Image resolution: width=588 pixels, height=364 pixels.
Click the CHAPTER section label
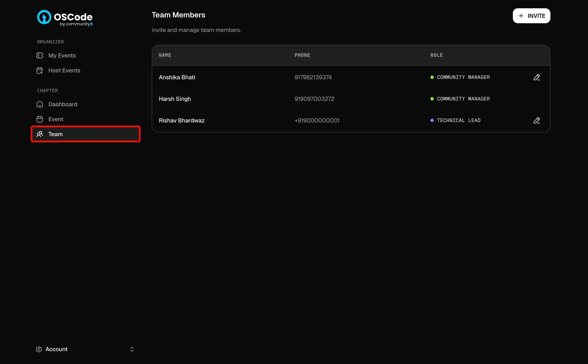click(47, 90)
